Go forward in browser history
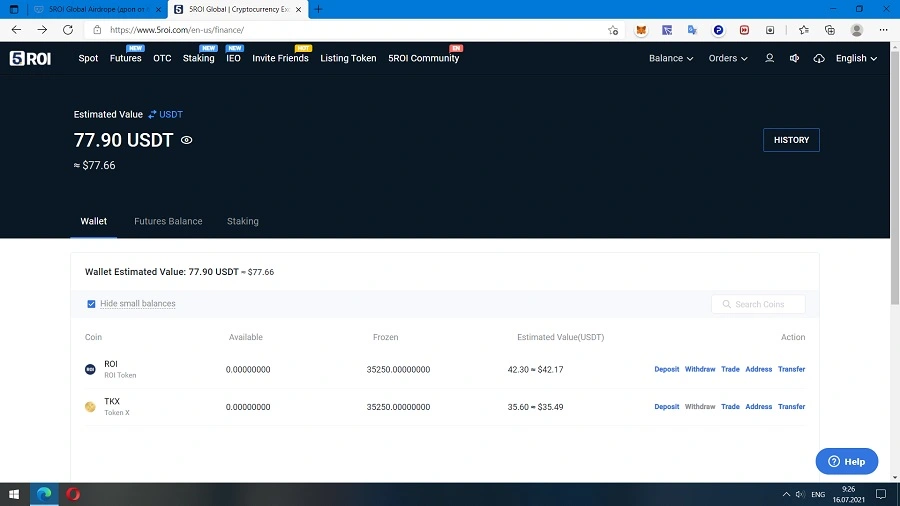The width and height of the screenshot is (900, 506). click(x=42, y=30)
